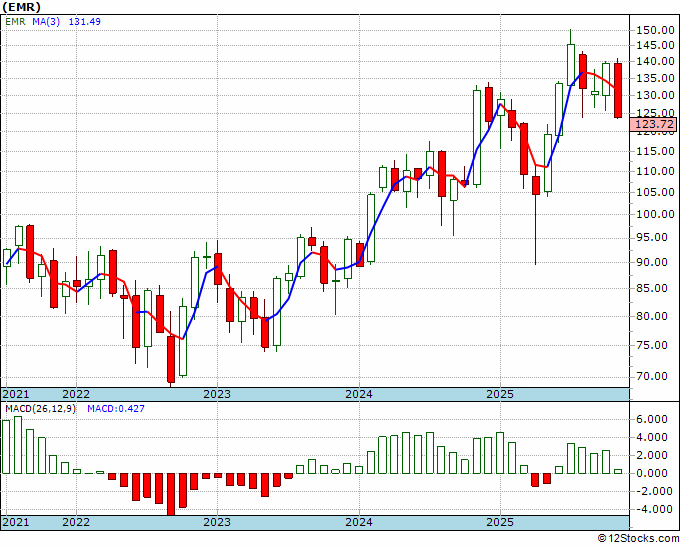Click 2021 on the price chart timeline
This screenshot has width=680, height=546.
16,394
